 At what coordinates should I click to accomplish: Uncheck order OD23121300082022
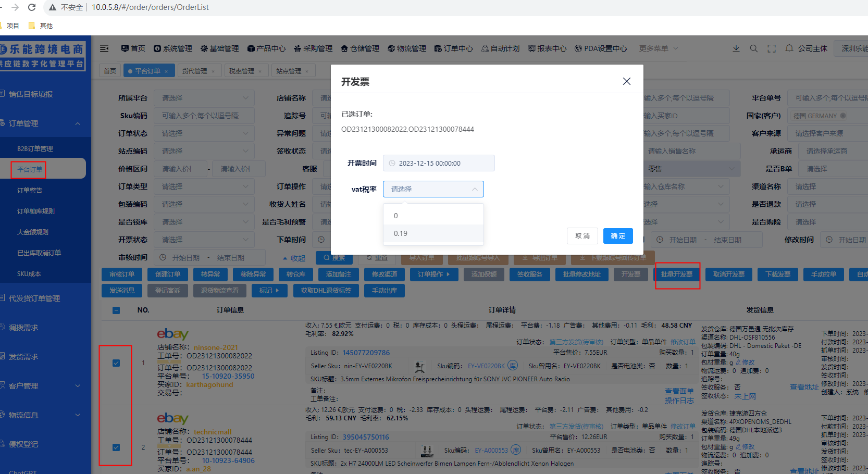tap(116, 363)
